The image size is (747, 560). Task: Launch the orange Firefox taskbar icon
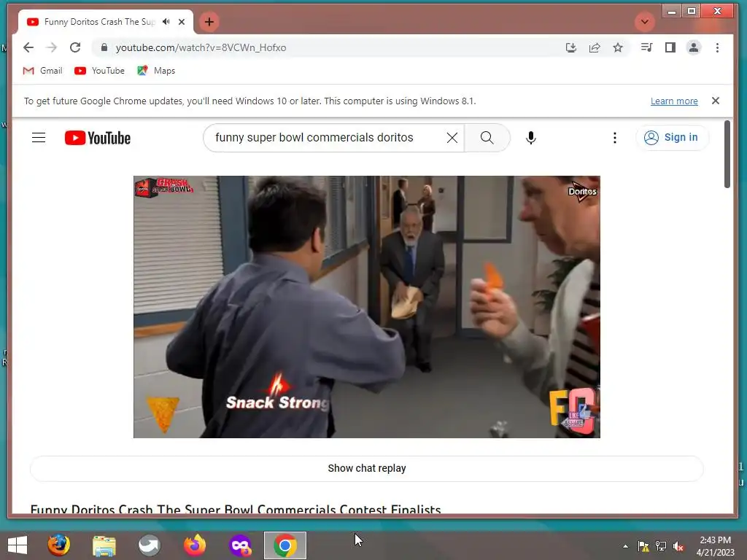[x=194, y=545]
